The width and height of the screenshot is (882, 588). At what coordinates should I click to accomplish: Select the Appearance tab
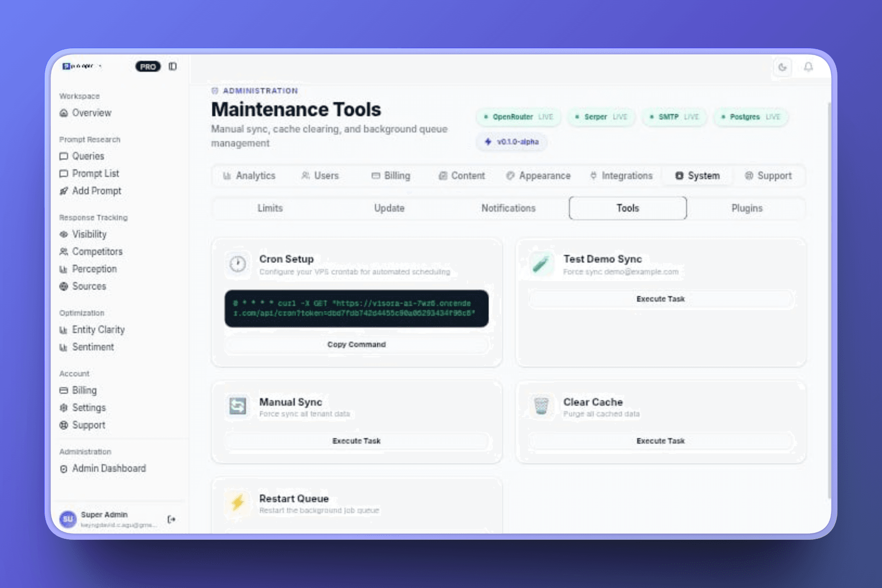point(538,176)
